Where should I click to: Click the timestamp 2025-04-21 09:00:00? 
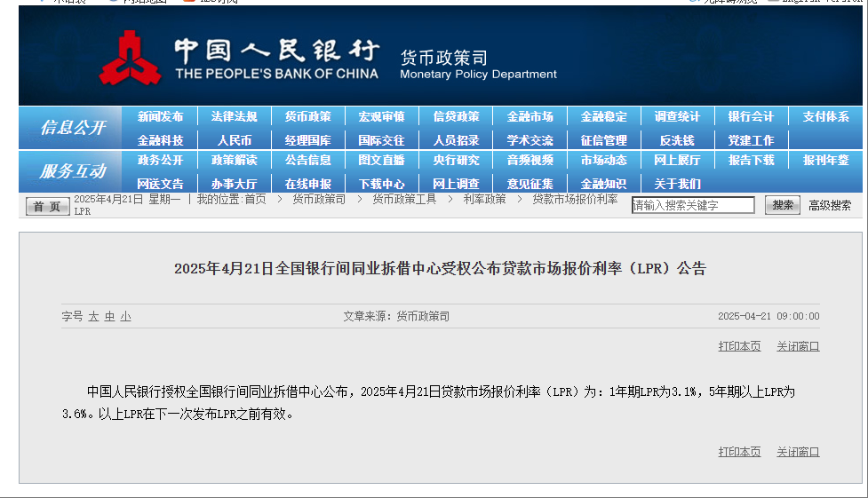(x=768, y=317)
